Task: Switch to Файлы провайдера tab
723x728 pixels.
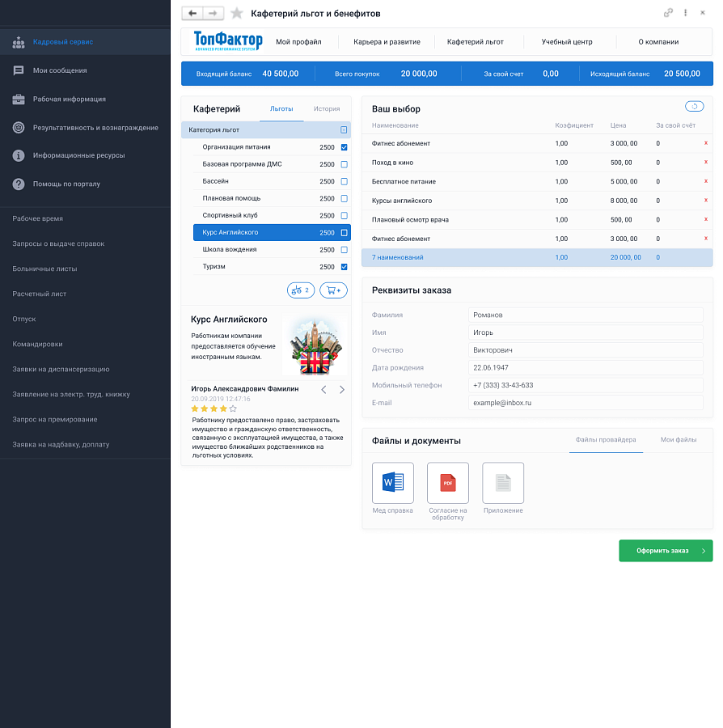Action: (606, 440)
